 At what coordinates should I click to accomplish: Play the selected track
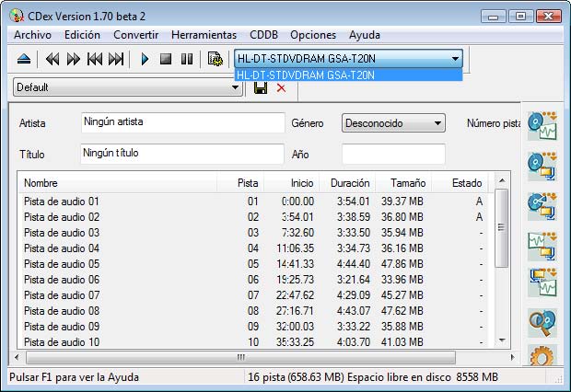point(145,59)
